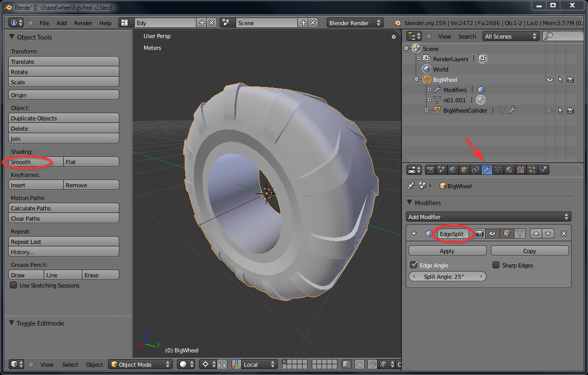Image resolution: width=588 pixels, height=375 pixels.
Task: Click the RenderLayers icon in outliner
Action: 427,59
